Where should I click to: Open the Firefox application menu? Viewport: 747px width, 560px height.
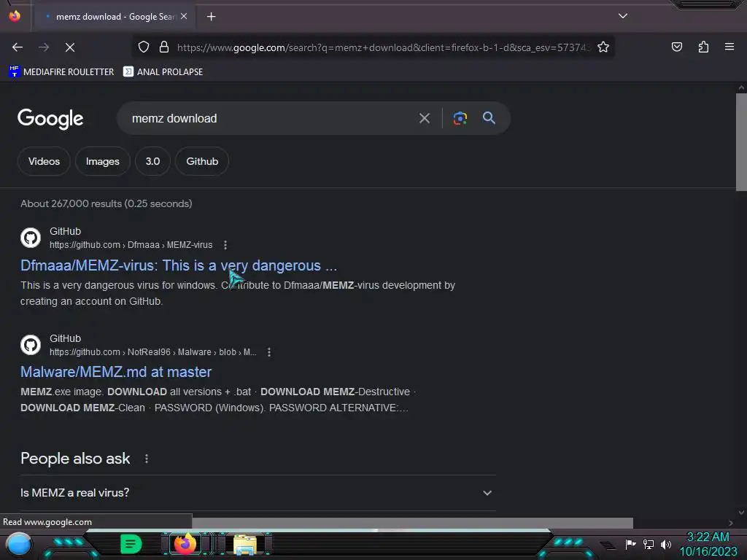click(x=729, y=47)
